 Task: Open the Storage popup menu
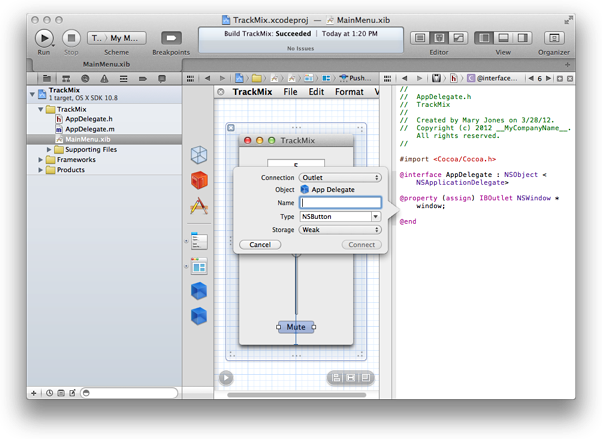(340, 230)
